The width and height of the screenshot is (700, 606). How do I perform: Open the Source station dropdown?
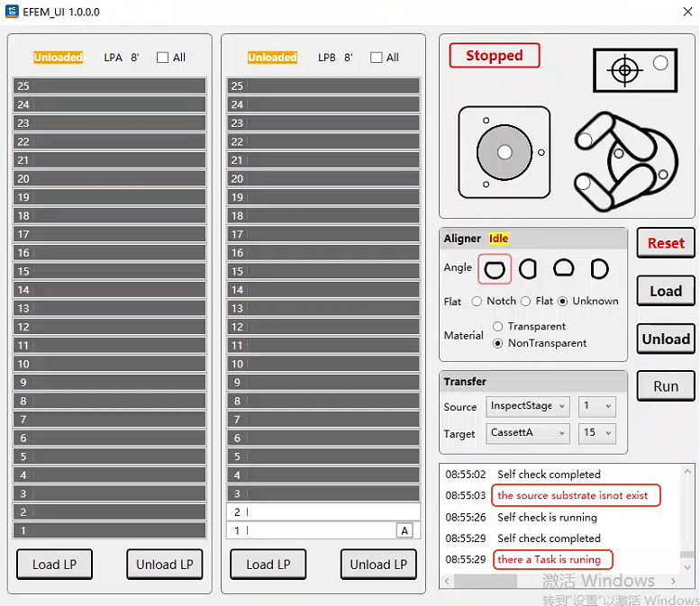coord(527,406)
